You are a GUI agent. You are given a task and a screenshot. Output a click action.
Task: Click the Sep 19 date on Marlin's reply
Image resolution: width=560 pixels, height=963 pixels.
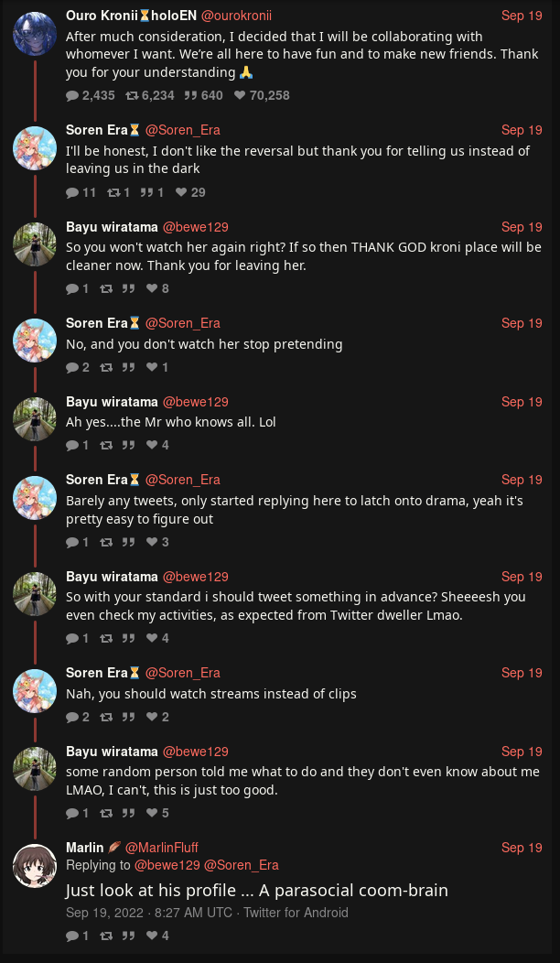[x=522, y=848]
